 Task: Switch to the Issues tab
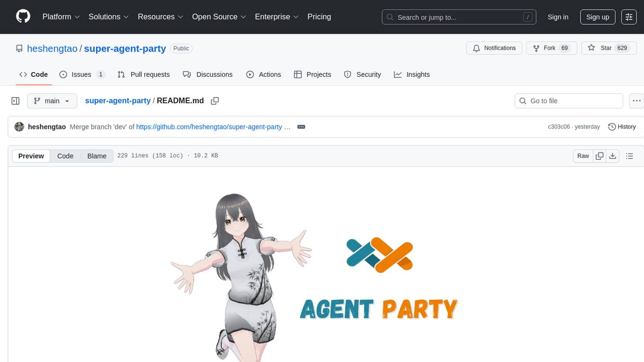click(82, 74)
